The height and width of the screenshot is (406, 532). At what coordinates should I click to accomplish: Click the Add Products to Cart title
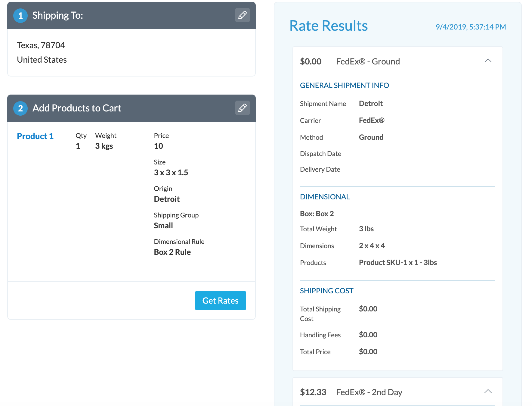tap(77, 108)
